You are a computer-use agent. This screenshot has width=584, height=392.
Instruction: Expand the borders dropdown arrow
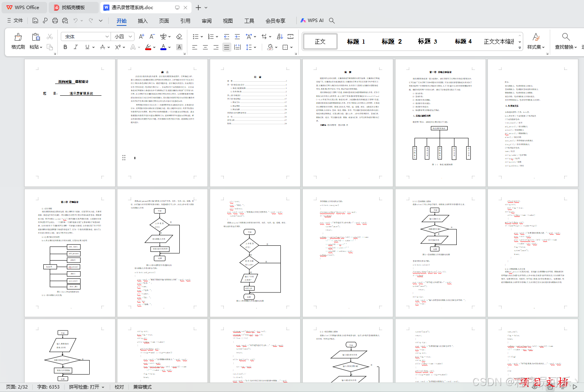(x=291, y=47)
